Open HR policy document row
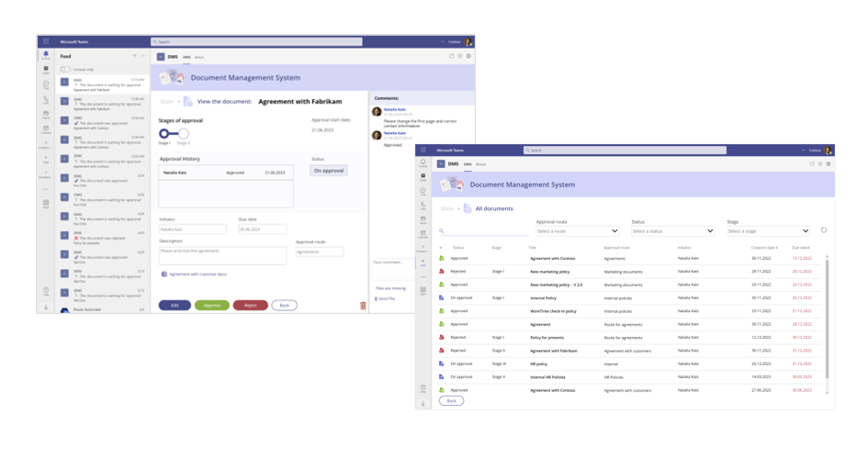Screen dimensions: 868x470 point(631,364)
